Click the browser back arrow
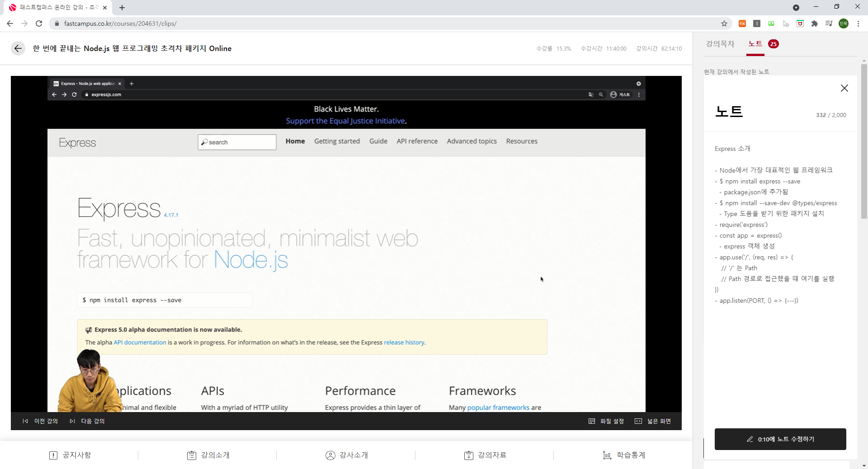The width and height of the screenshot is (868, 469). [x=10, y=23]
